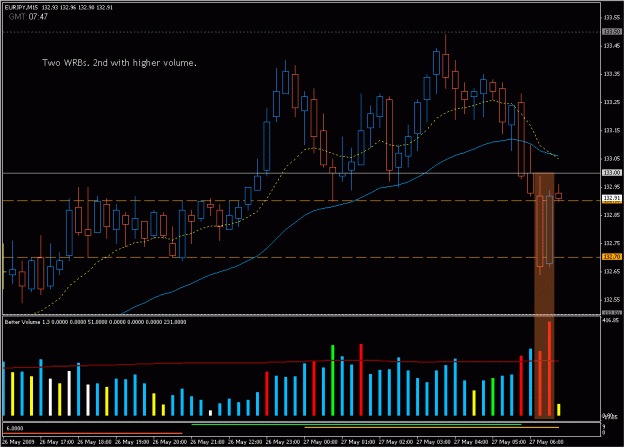Click the 133.35 price axis label
Image resolution: width=625 pixels, height=448 pixels.
(x=611, y=74)
